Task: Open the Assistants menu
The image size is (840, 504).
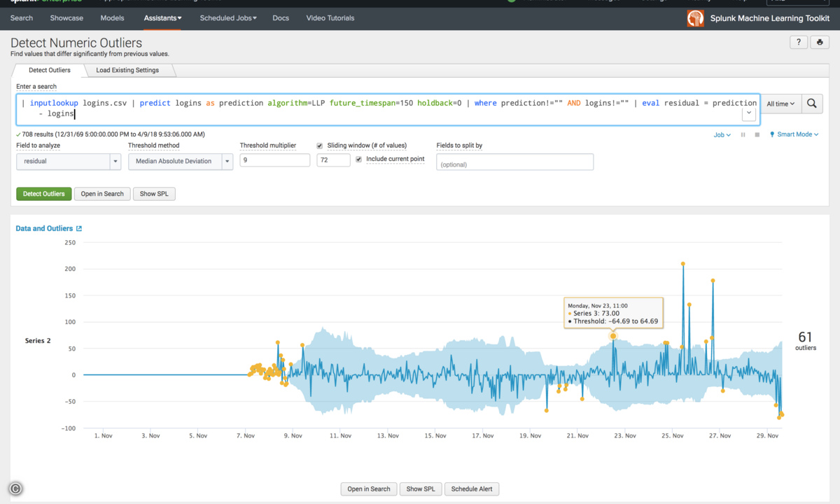Action: pos(163,18)
